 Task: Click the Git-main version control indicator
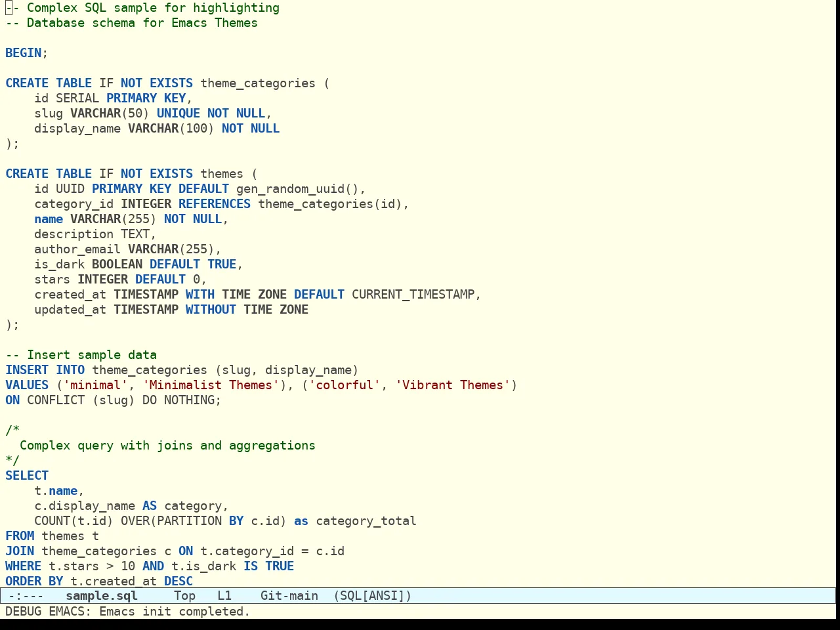289,596
